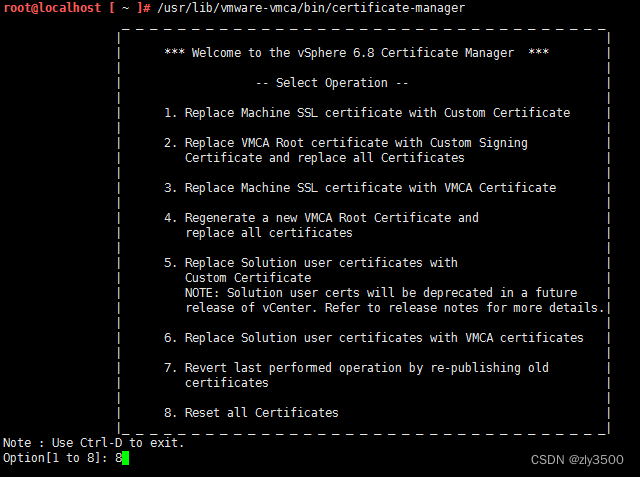Click the Welcome to vSphere Certificate Manager title
The image size is (640, 477).
(356, 53)
